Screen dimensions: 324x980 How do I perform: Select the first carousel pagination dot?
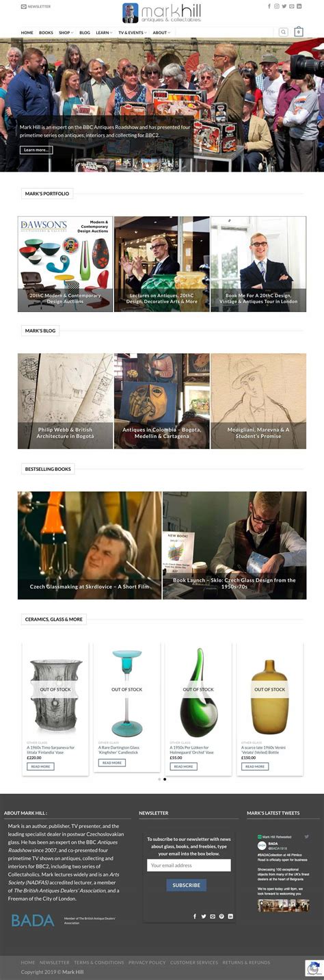(x=159, y=779)
